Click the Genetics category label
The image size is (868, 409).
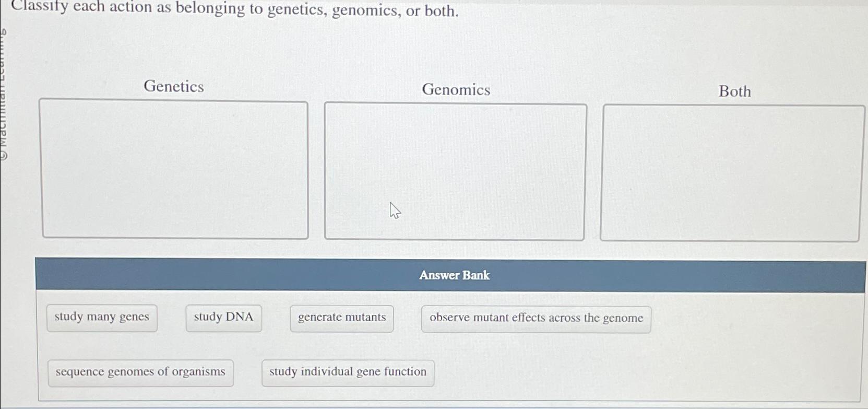tap(174, 87)
